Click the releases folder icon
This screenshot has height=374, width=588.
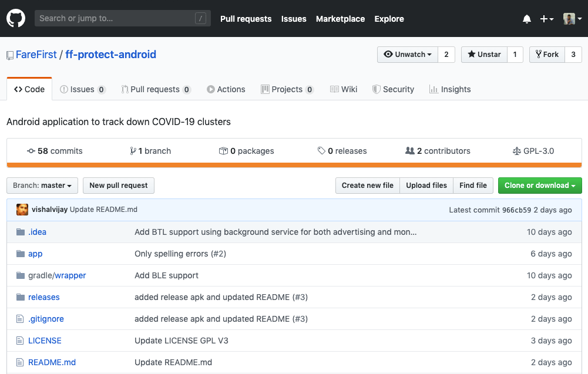20,297
